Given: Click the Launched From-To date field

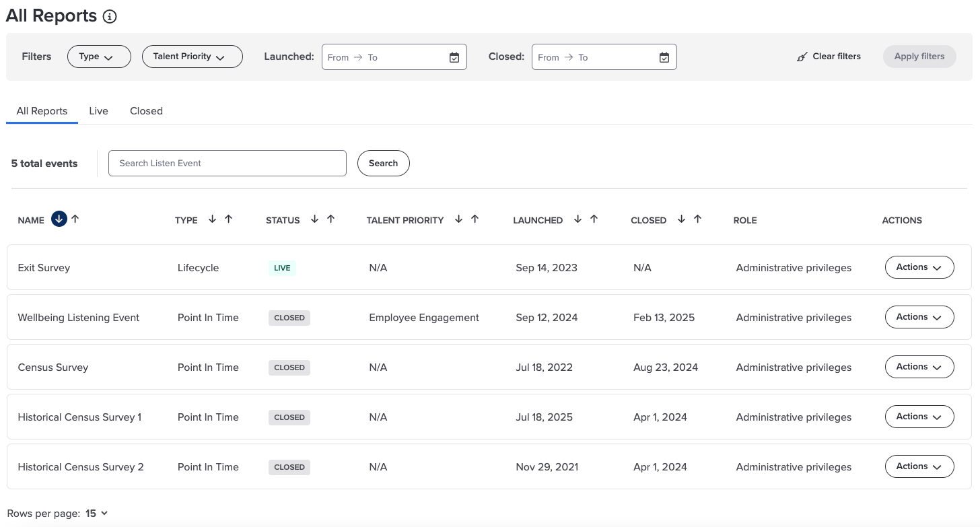Looking at the screenshot, I should coord(394,57).
